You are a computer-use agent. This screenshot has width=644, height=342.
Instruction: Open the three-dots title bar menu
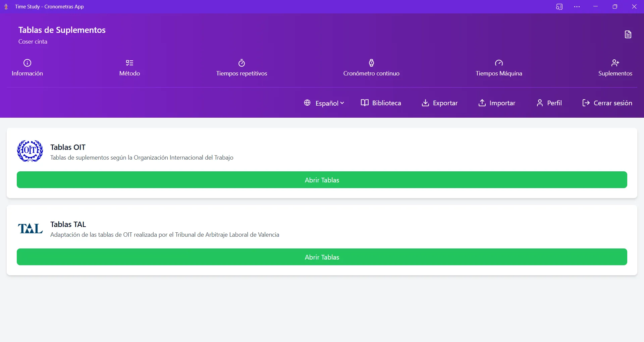click(577, 7)
